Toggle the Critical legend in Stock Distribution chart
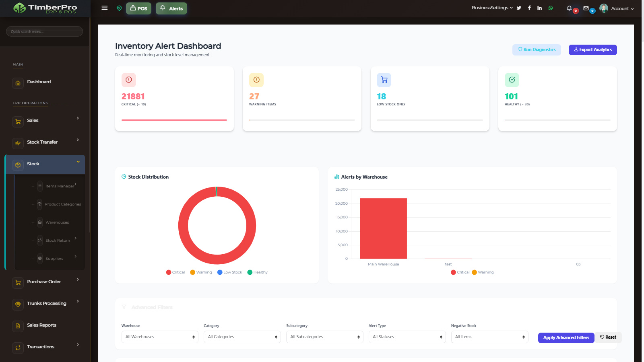Screen dimensions: 644x362 175,272
